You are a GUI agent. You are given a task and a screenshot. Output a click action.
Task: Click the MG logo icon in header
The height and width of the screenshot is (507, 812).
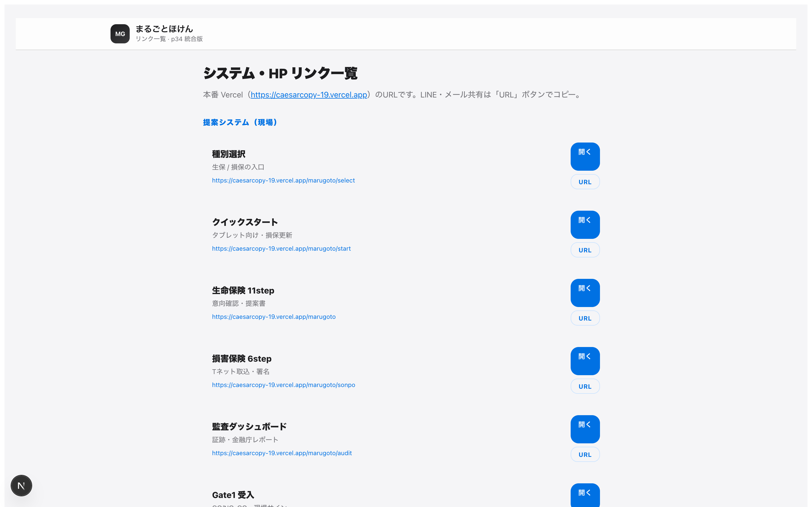pyautogui.click(x=120, y=34)
